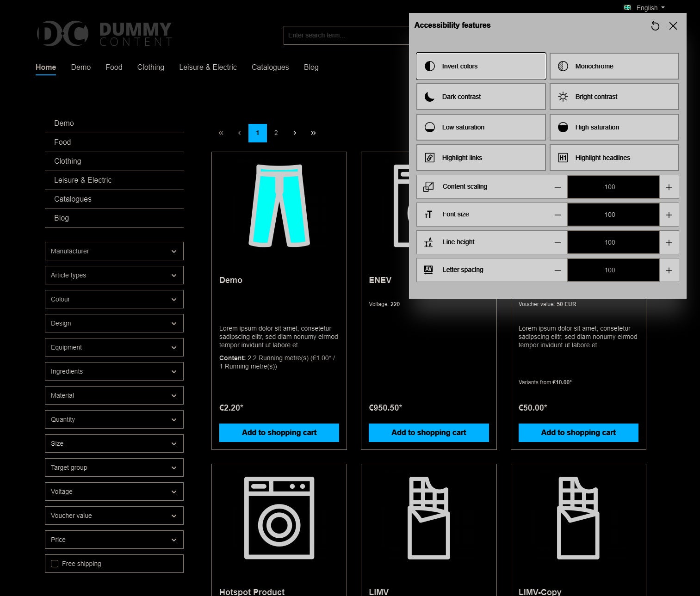Add ENEV product to shopping cart

tap(428, 433)
